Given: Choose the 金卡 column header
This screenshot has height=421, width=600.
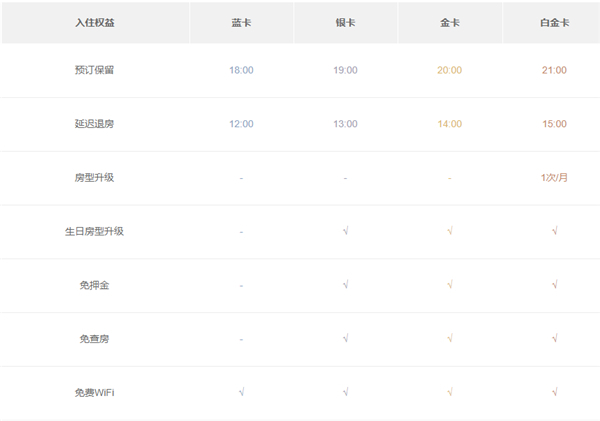Looking at the screenshot, I should pyautogui.click(x=449, y=22).
